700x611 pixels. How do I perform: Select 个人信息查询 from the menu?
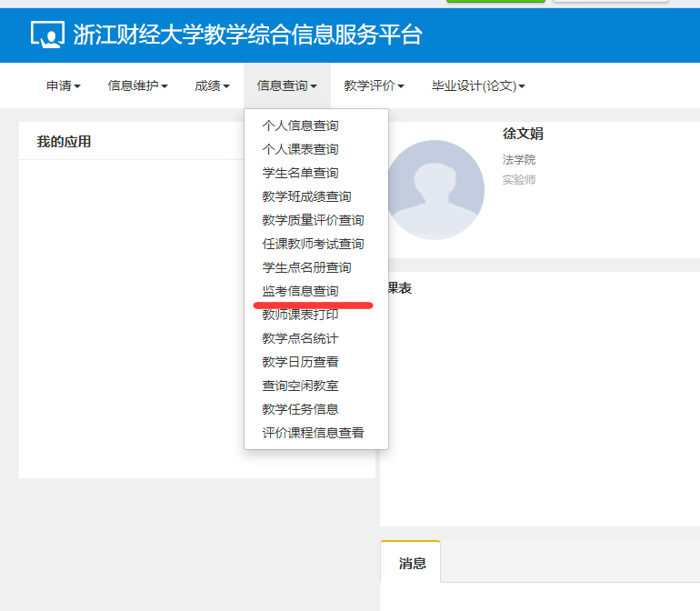300,125
